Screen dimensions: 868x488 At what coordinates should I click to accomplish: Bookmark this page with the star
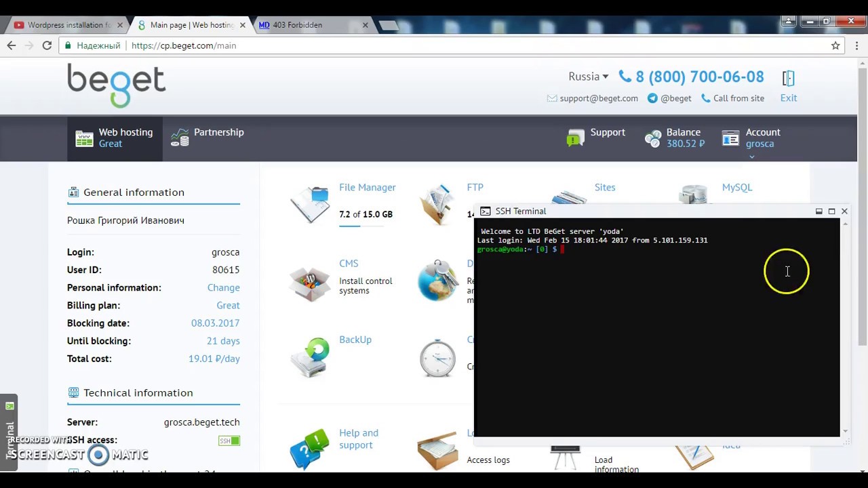[x=835, y=45]
